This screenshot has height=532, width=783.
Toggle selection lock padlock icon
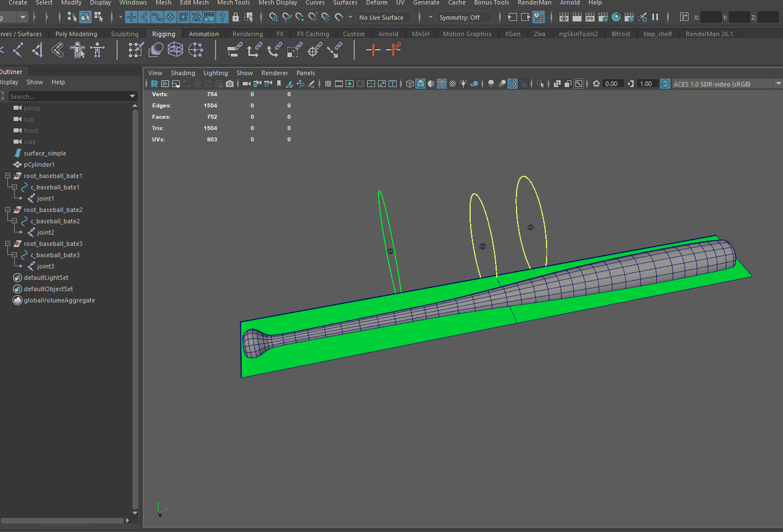pos(235,18)
